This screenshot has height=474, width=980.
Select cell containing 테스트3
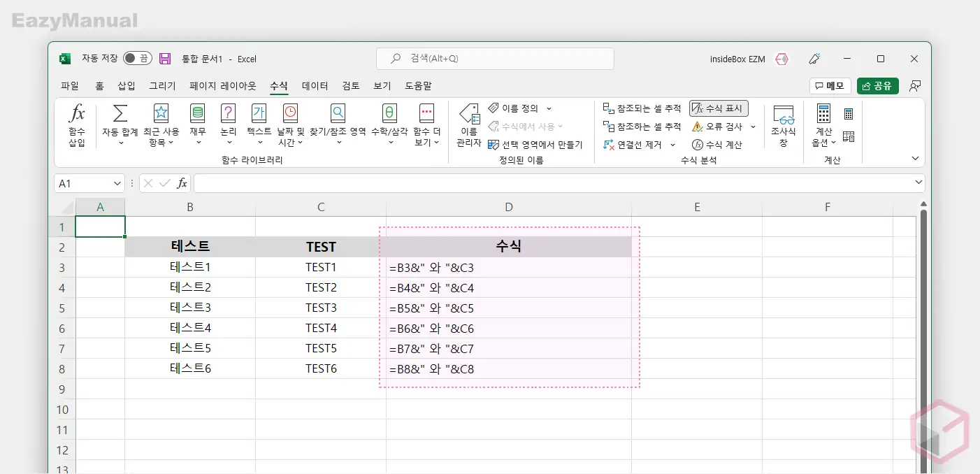(190, 308)
